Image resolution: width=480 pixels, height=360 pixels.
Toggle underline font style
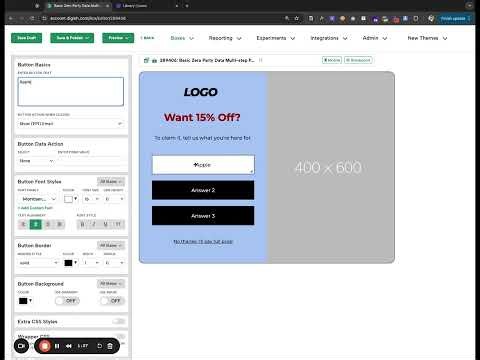[106, 224]
